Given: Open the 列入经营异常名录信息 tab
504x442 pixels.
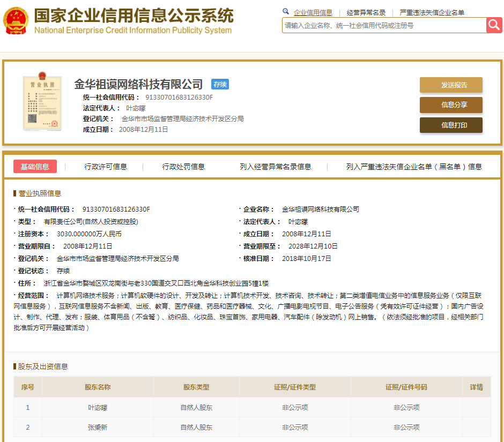Looking at the screenshot, I should [275, 167].
